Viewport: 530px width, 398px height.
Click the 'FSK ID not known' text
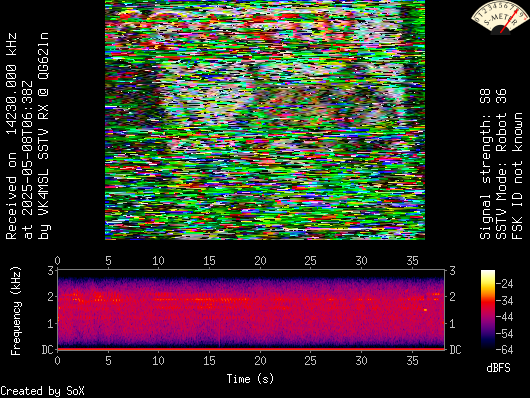click(x=517, y=176)
